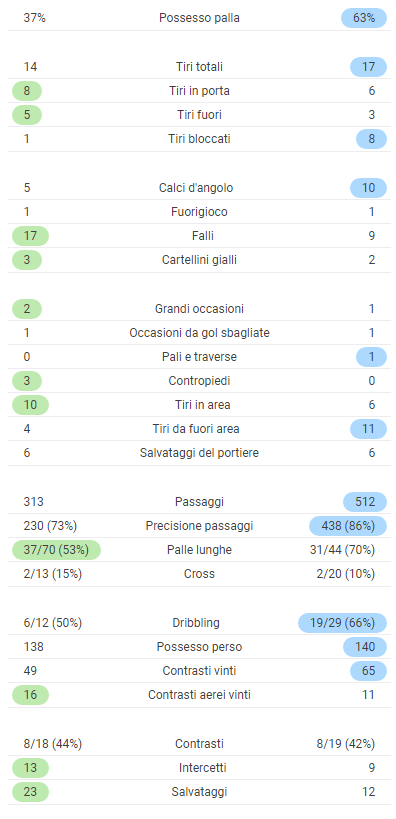Click the Passaggi blue badge 512
The image size is (396, 819).
coord(365,502)
